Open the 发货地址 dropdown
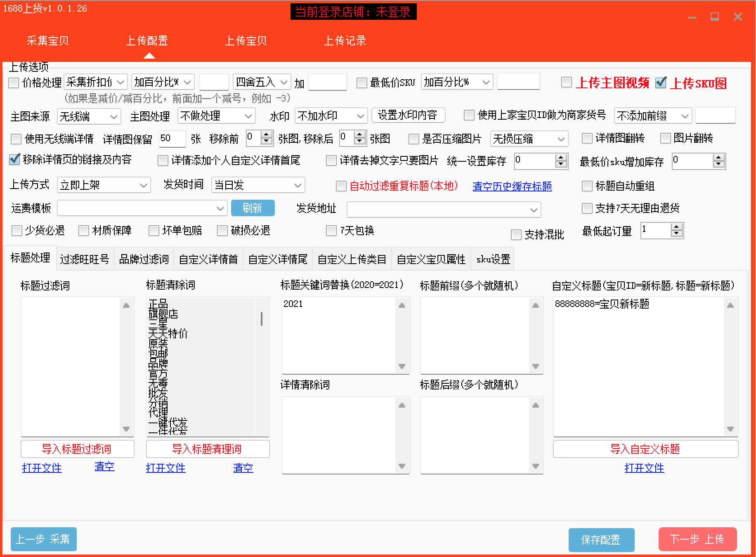The width and height of the screenshot is (756, 557). pyautogui.click(x=444, y=210)
